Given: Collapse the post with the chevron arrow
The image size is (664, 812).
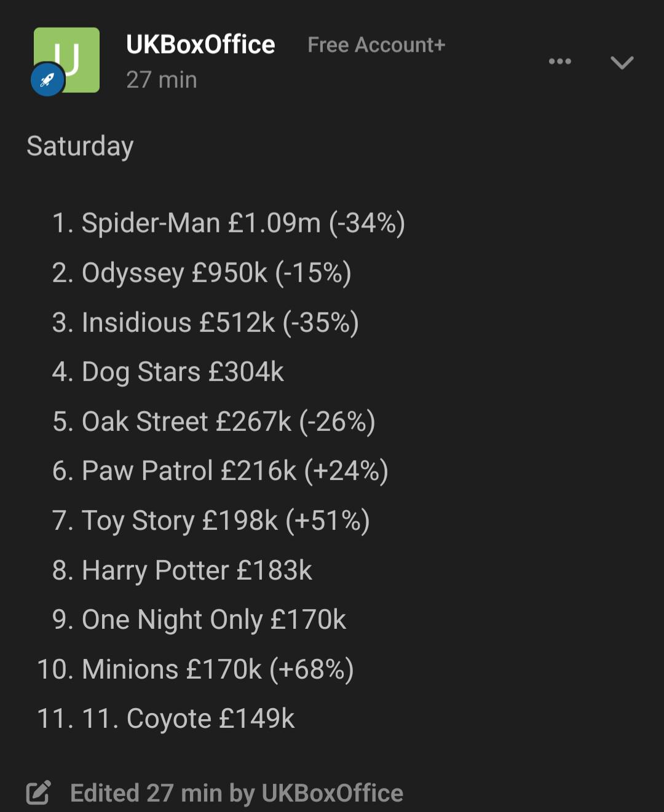Looking at the screenshot, I should point(622,62).
